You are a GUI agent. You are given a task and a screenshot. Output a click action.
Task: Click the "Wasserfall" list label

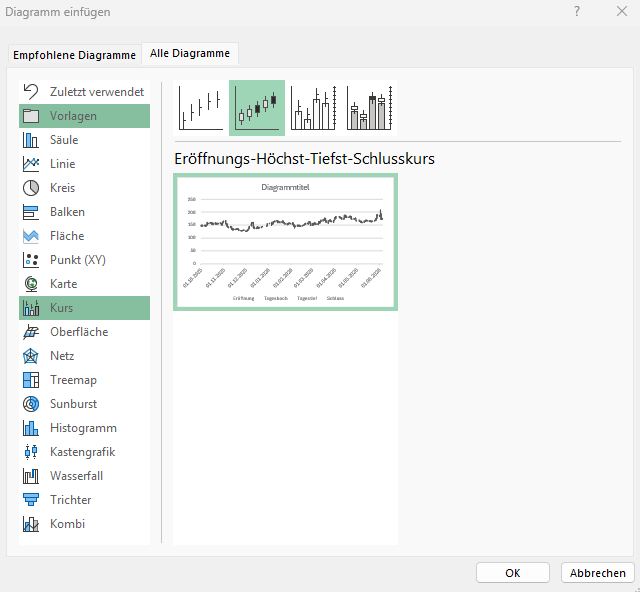tap(76, 476)
